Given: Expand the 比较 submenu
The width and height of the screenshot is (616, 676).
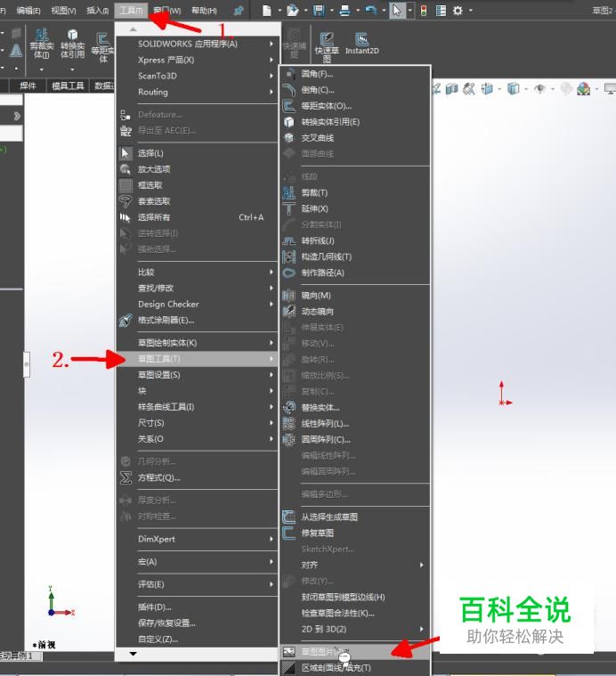Looking at the screenshot, I should 198,272.
